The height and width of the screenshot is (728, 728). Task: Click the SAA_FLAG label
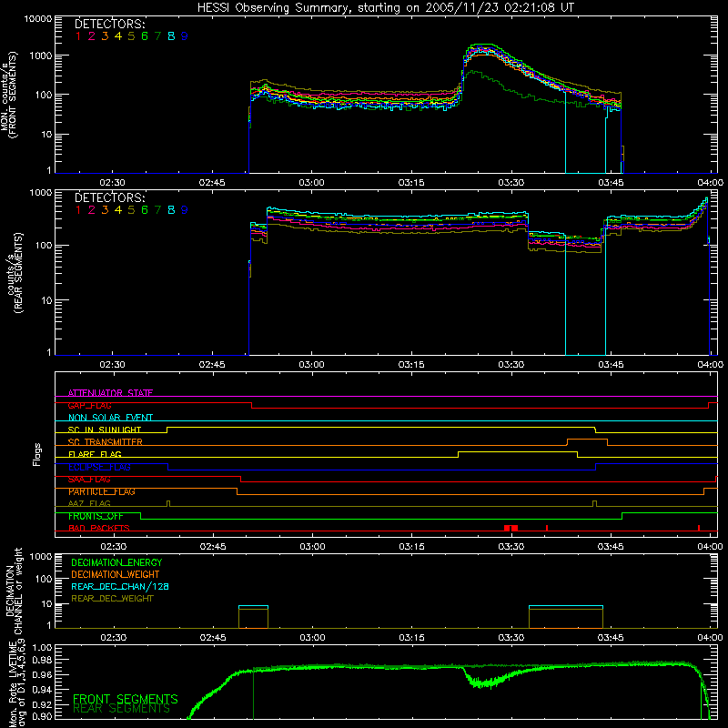(x=89, y=480)
